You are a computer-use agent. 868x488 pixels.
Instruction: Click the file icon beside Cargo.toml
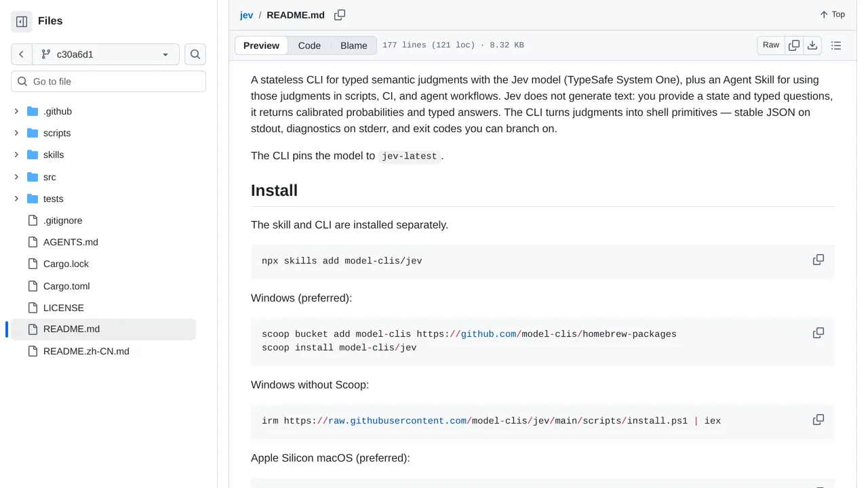point(33,286)
